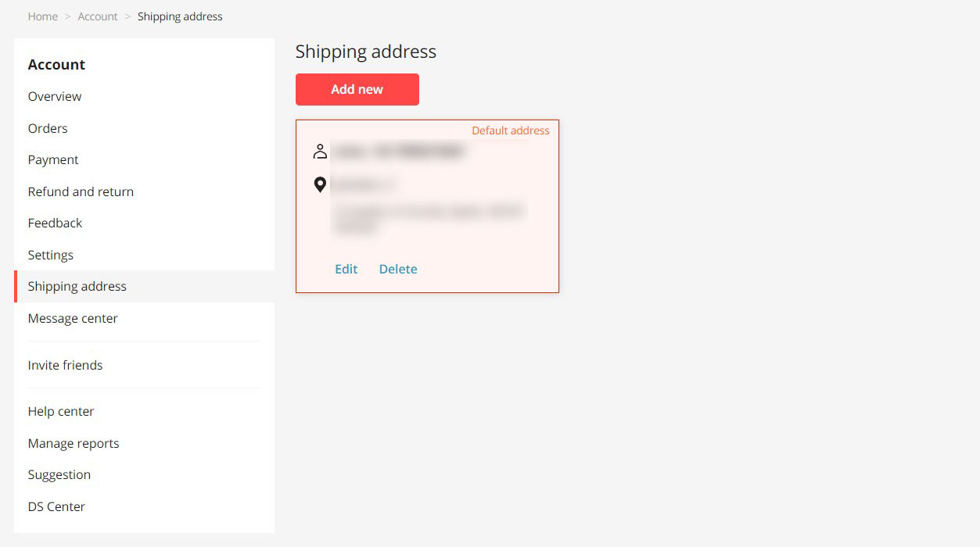
Task: Select Shipping address in the sidebar
Action: 77,286
